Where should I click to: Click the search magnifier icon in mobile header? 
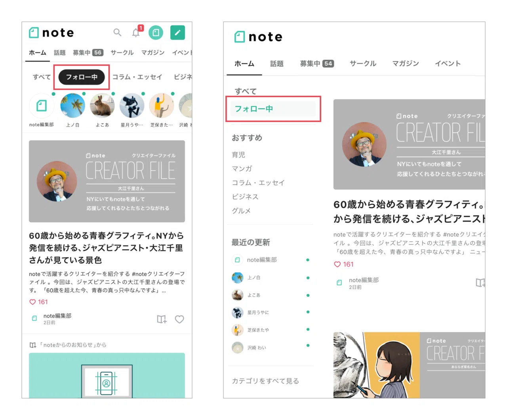[117, 32]
